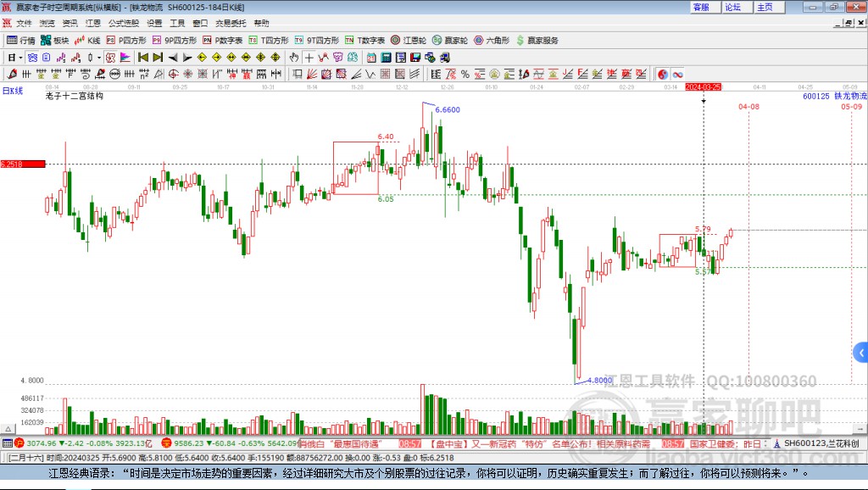
Task: Open the P四方形 tool
Action: 126,40
